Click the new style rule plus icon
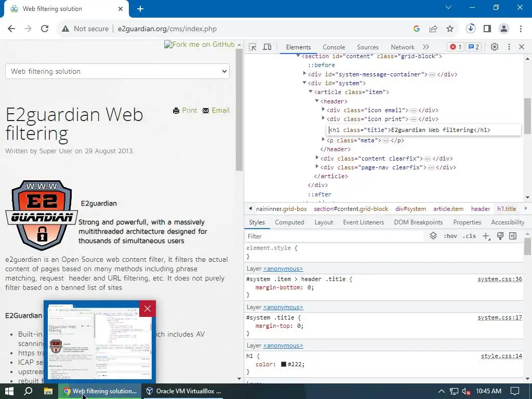 pyautogui.click(x=486, y=236)
